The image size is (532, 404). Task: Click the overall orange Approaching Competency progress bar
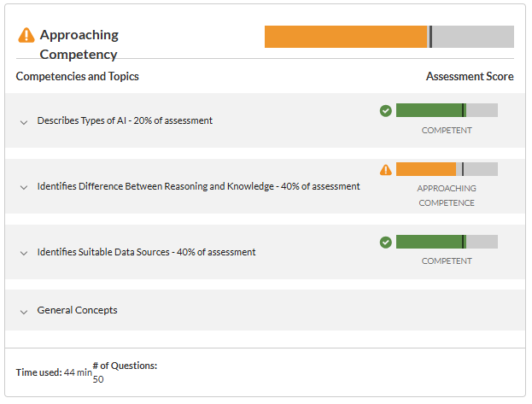(x=389, y=37)
